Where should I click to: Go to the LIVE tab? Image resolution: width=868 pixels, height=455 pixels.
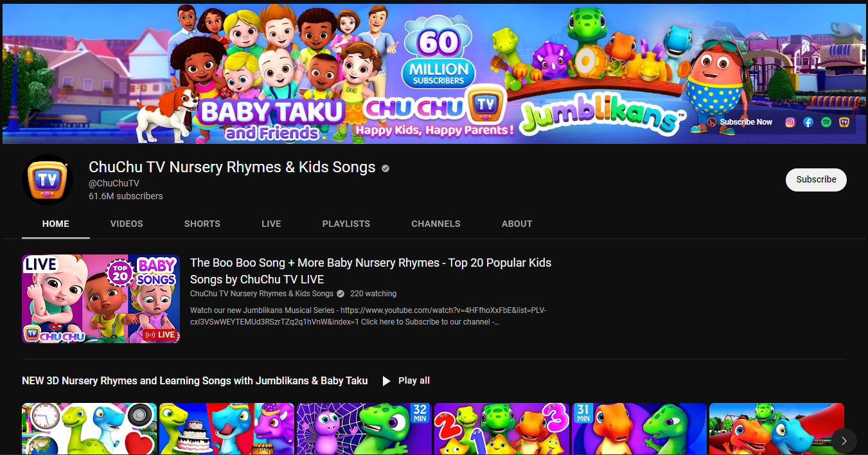click(x=271, y=224)
